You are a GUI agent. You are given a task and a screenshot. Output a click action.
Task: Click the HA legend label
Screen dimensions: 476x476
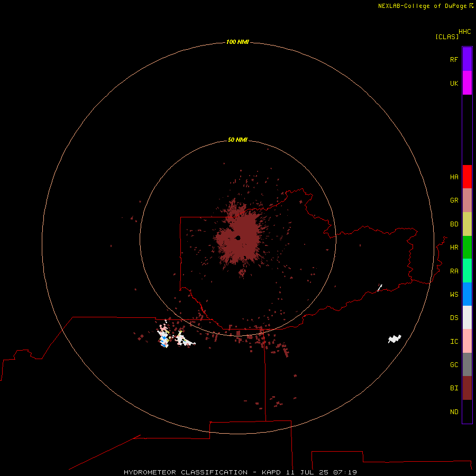point(454,177)
